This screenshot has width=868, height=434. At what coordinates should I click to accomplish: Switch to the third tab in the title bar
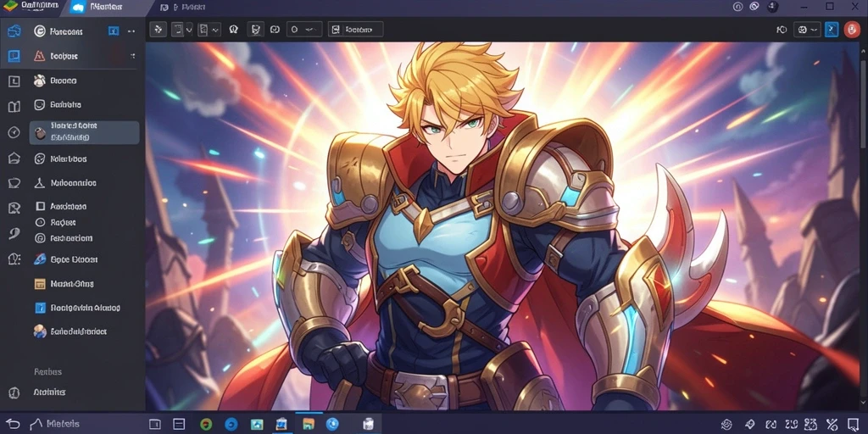coord(183,7)
